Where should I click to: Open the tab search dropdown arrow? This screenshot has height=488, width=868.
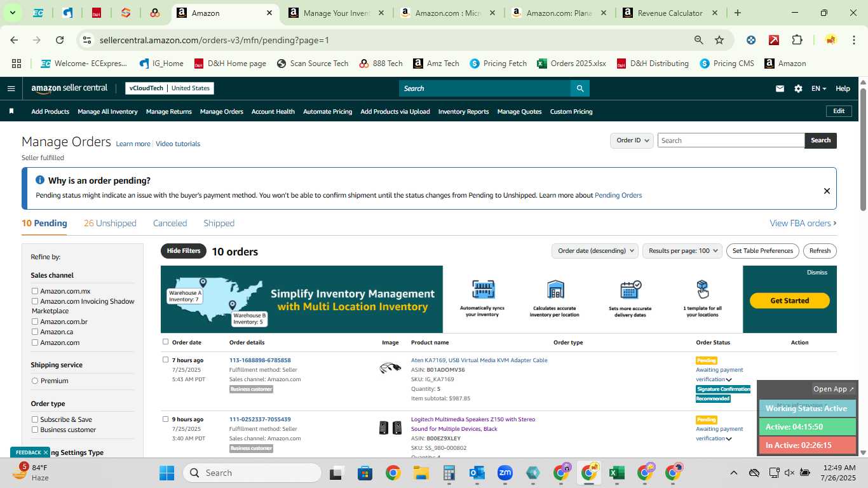click(12, 13)
